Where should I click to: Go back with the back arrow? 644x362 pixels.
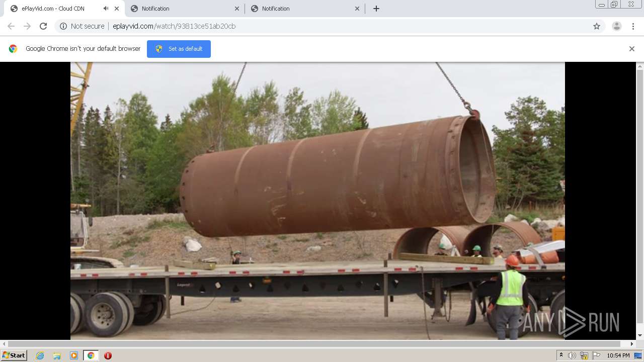(x=11, y=26)
